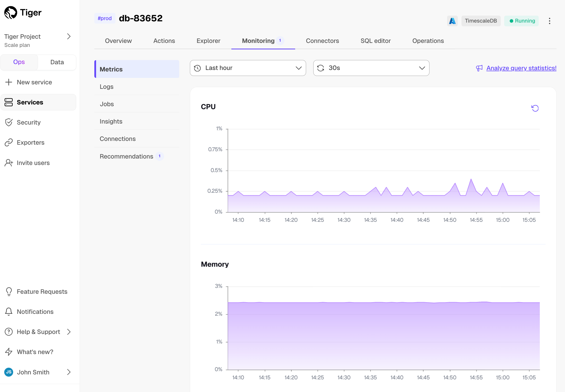Expand the John Smith account menu
This screenshot has height=392, width=565.
click(69, 372)
